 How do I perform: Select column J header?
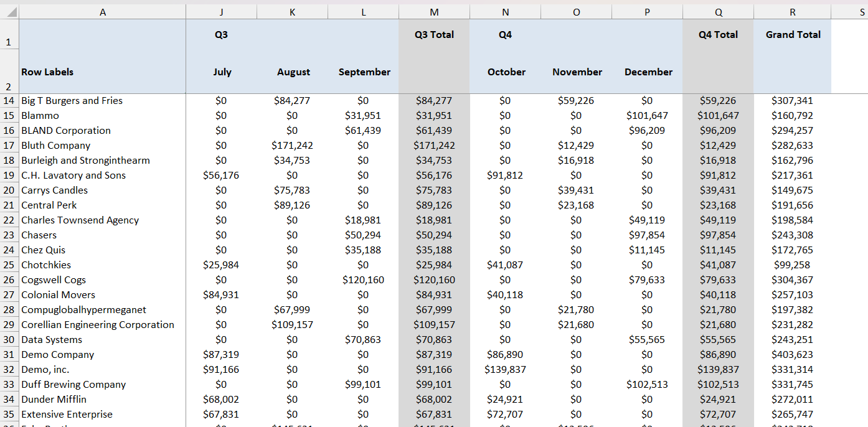[x=222, y=12]
